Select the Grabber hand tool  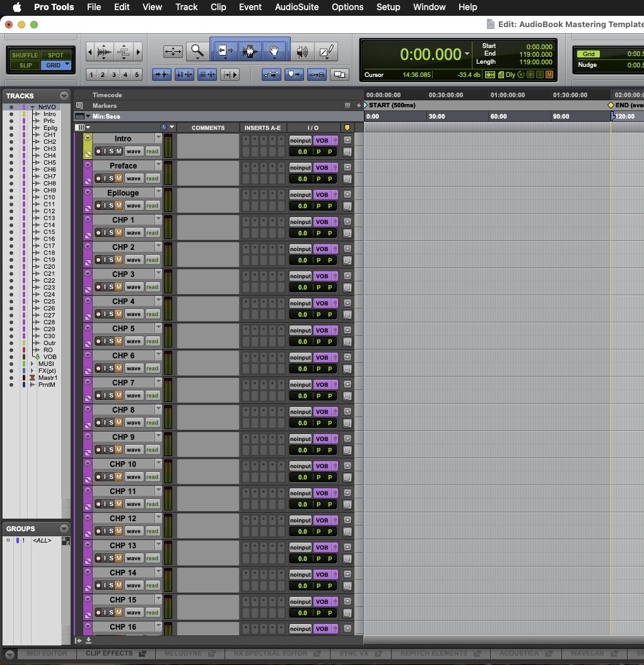coord(274,52)
